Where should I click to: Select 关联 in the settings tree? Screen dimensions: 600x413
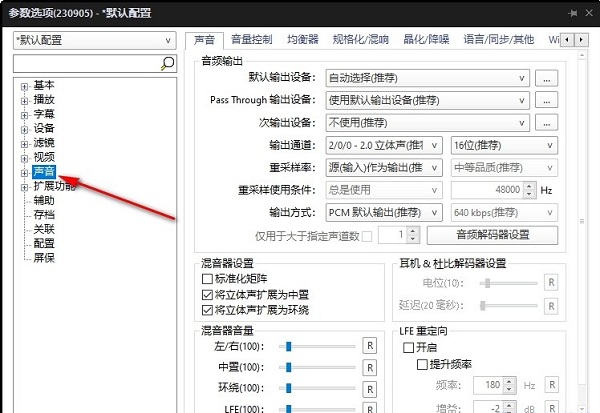(x=44, y=229)
